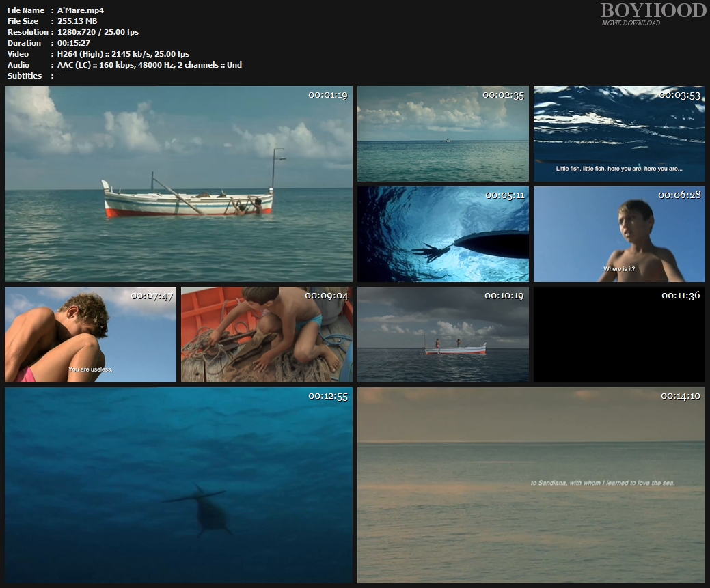
Task: Click the thumbnail at 00:09:04
Action: pos(267,335)
